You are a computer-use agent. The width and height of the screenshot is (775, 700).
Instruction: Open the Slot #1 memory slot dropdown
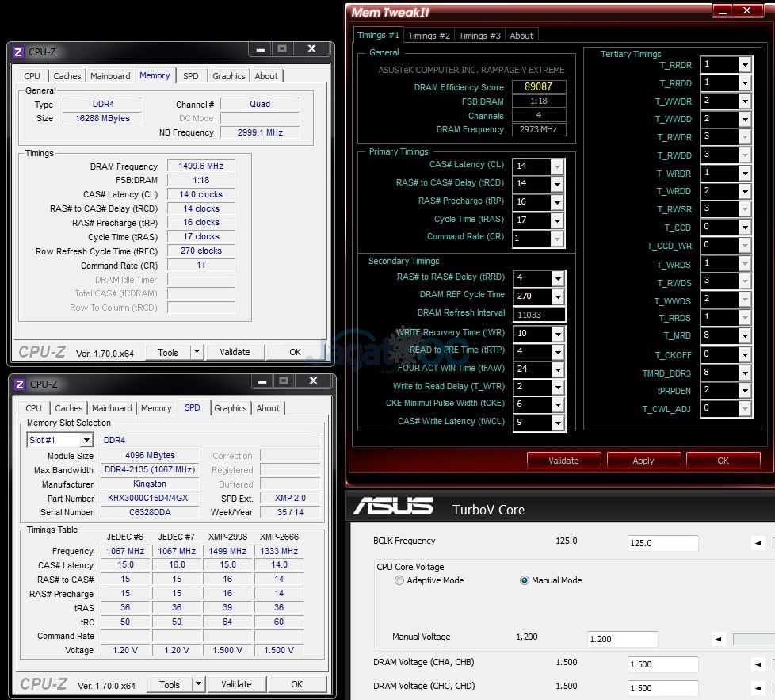[x=86, y=440]
